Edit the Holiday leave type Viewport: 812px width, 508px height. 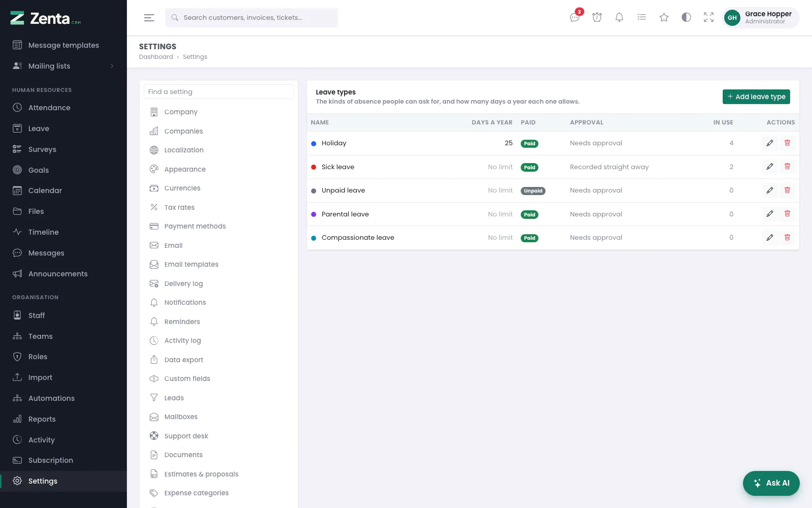click(770, 143)
